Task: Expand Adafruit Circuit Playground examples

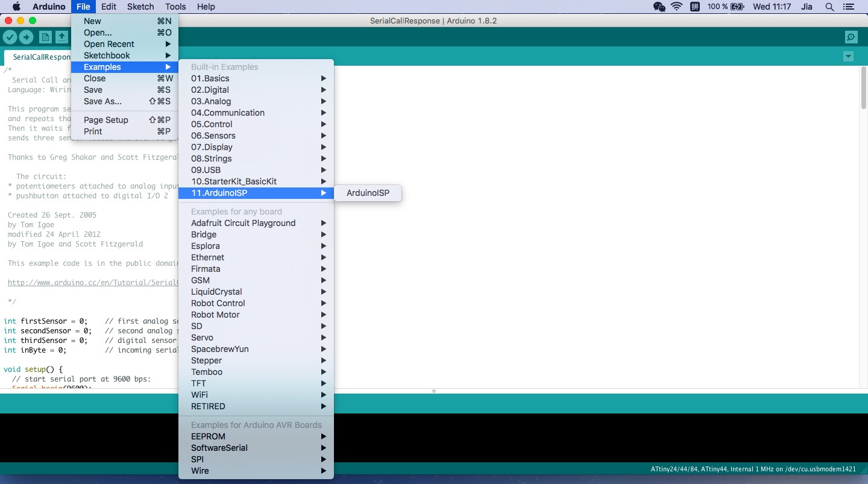Action: point(256,223)
